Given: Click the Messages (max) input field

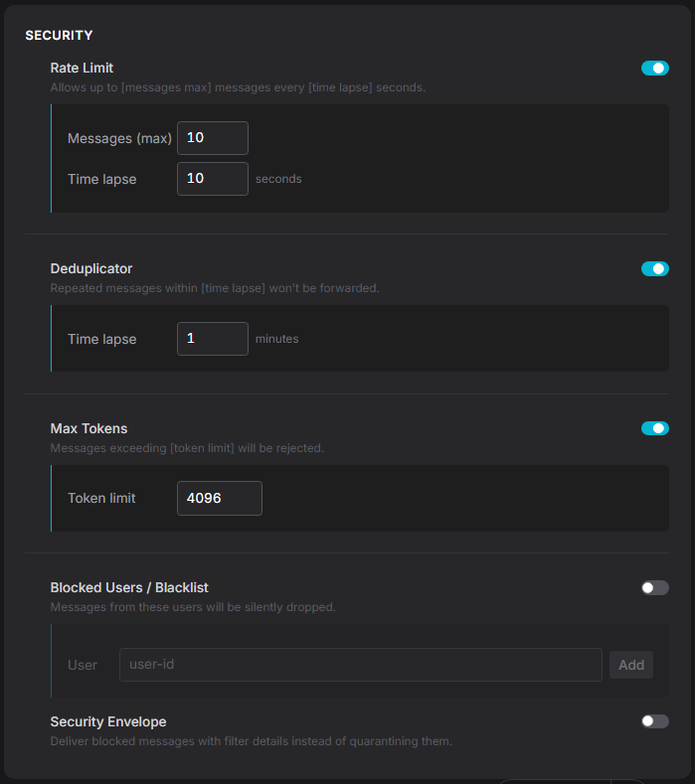Looking at the screenshot, I should (213, 138).
